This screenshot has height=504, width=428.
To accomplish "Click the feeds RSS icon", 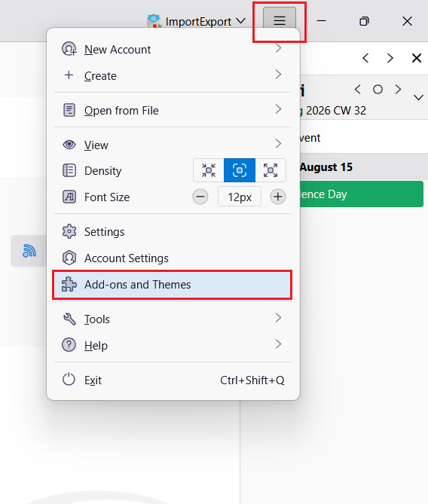I will [29, 251].
